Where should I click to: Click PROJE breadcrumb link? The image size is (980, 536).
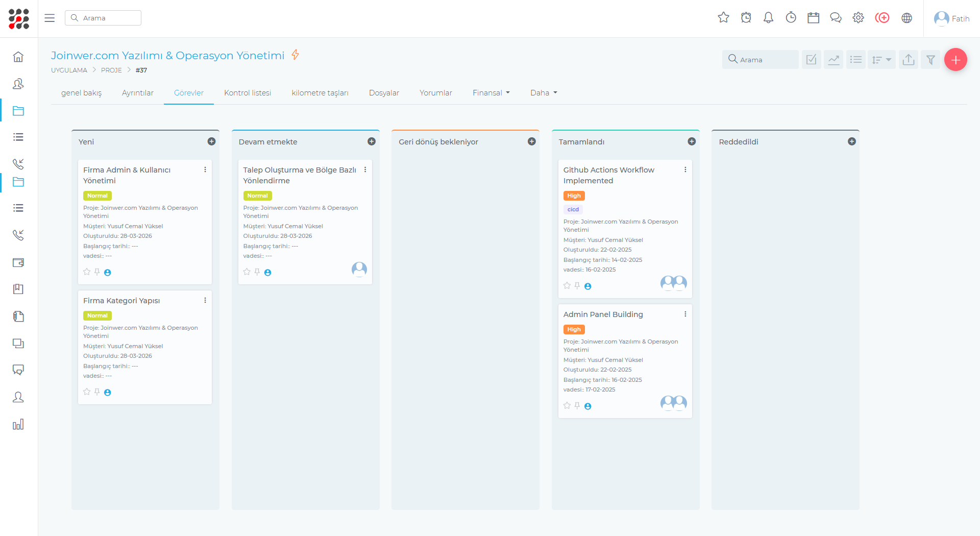(x=111, y=70)
